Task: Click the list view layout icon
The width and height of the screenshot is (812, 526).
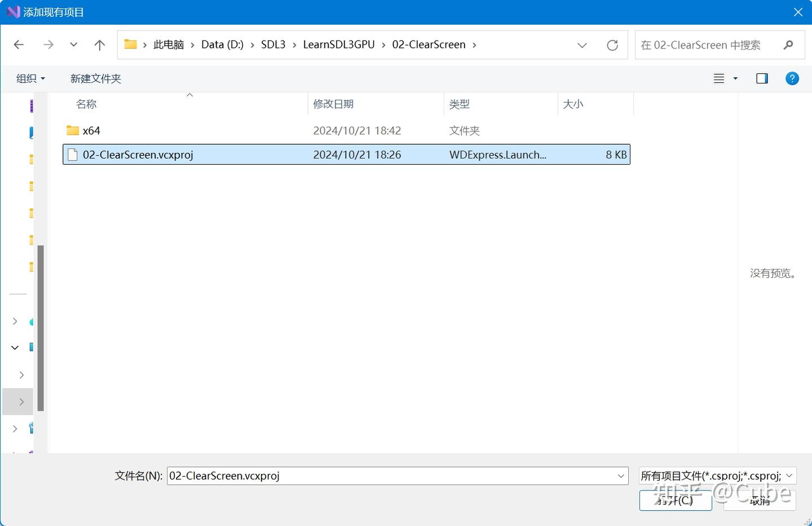Action: click(x=720, y=78)
